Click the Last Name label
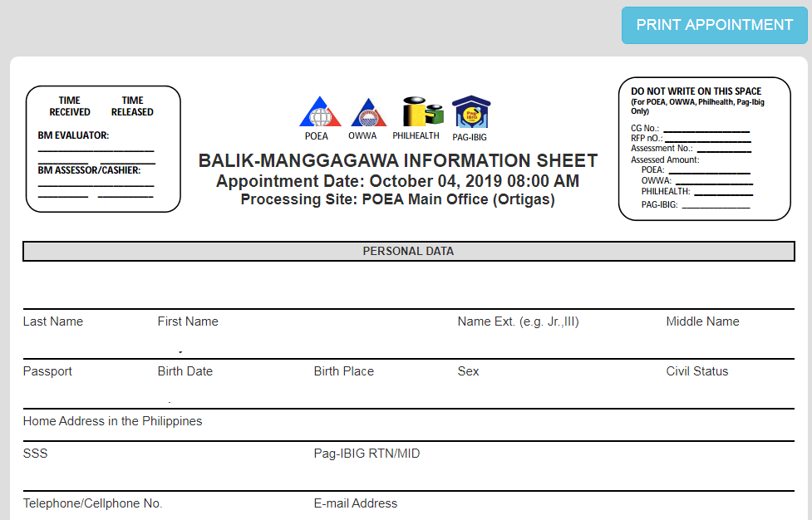 pyautogui.click(x=53, y=321)
